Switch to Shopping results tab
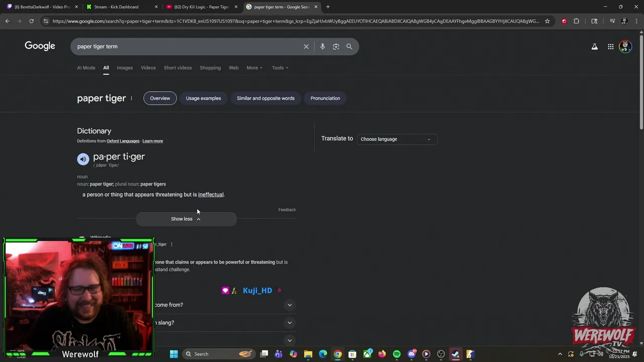Viewport: 644px width, 362px height. [210, 68]
